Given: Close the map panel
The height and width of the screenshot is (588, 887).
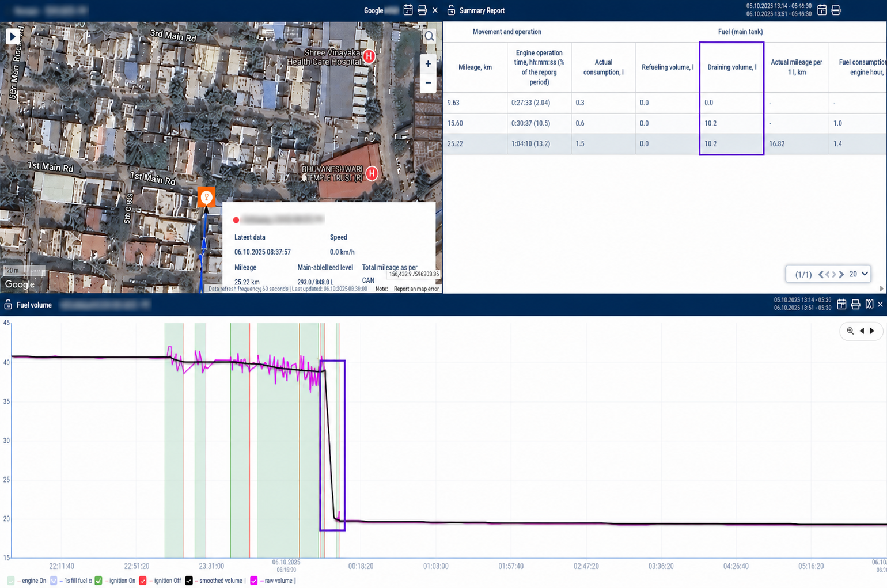Looking at the screenshot, I should 435,10.
